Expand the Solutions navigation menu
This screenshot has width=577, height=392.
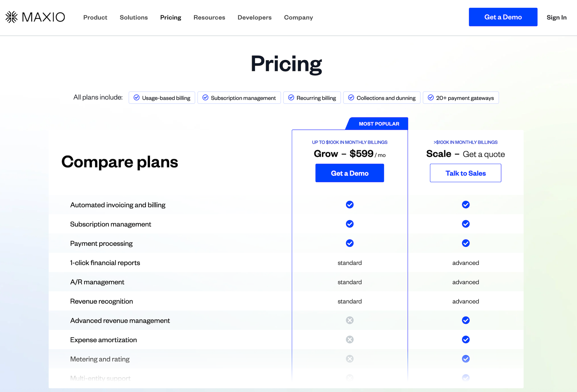134,17
